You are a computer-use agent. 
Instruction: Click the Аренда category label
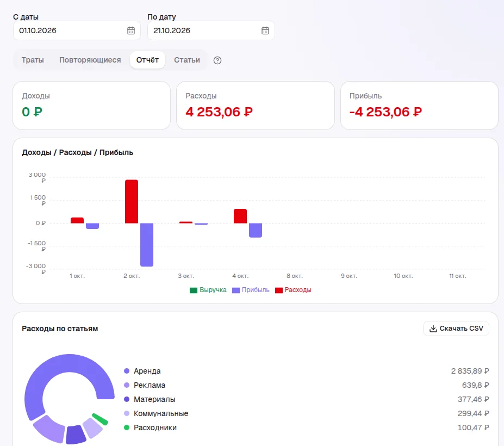147,371
